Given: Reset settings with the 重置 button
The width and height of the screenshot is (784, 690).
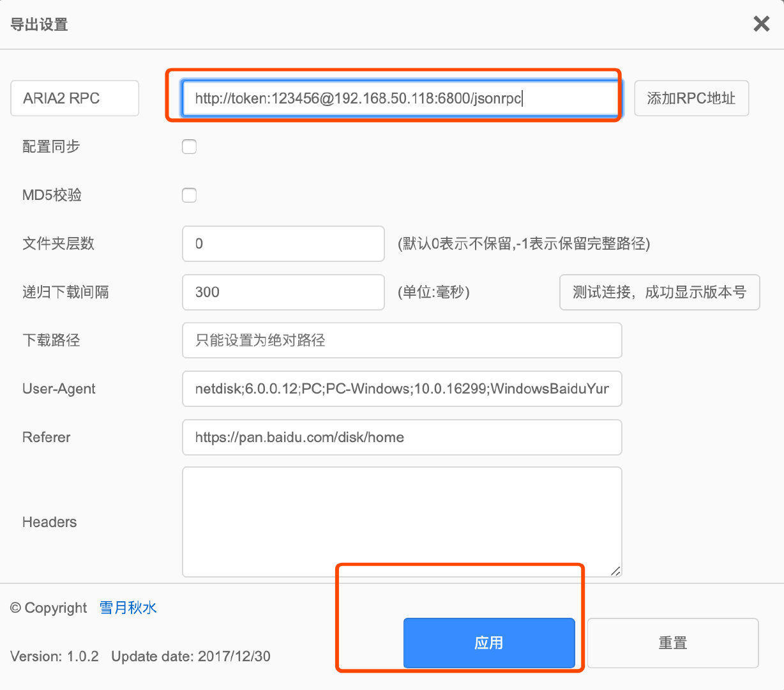Looking at the screenshot, I should pyautogui.click(x=672, y=643).
